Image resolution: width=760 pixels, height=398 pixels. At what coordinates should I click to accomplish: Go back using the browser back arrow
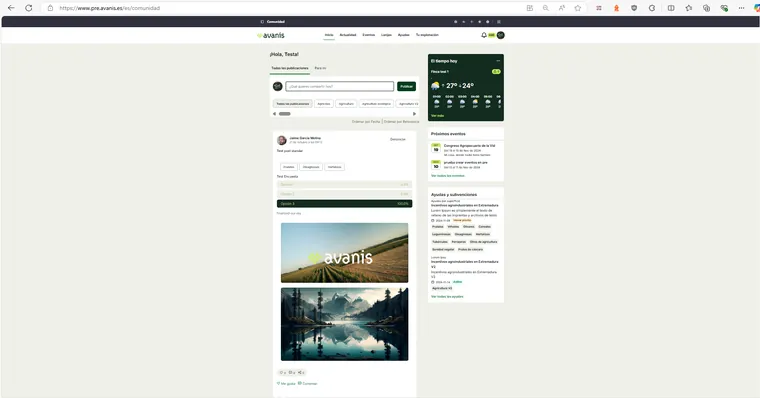click(x=11, y=8)
